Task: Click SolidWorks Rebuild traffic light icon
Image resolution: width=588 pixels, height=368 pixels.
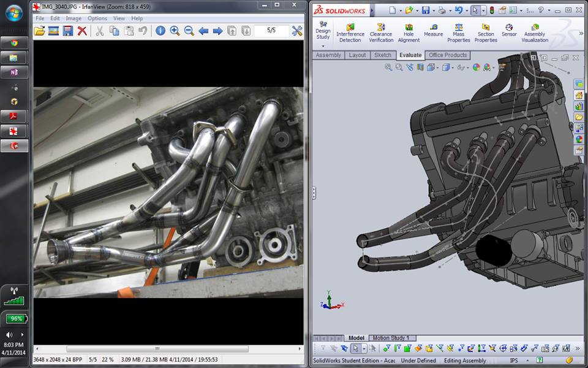Action: coord(492,10)
